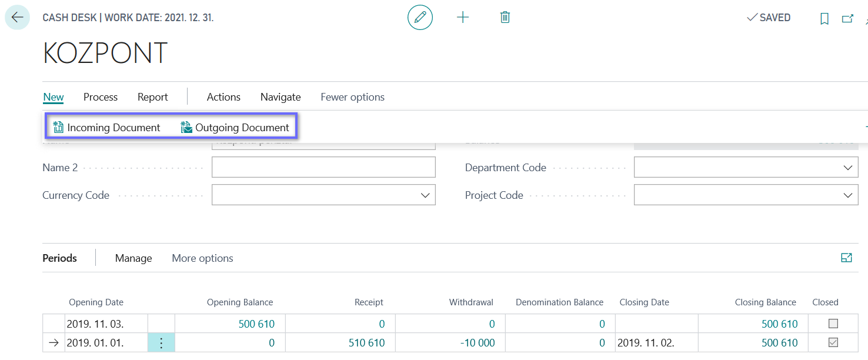The image size is (868, 360).
Task: Open the Navigate menu
Action: (280, 96)
